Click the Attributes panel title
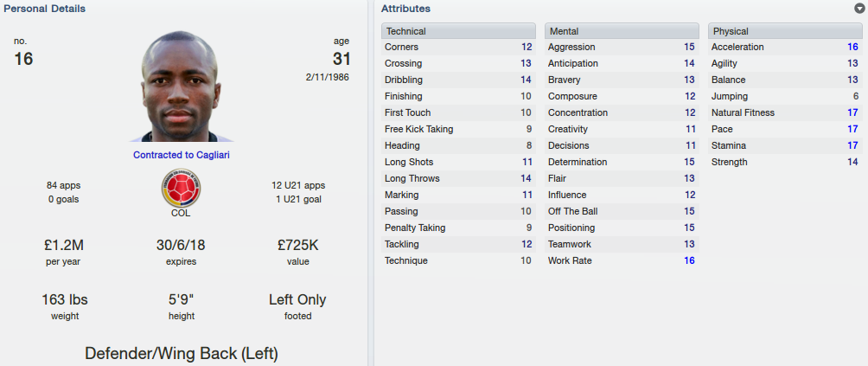This screenshot has height=366, width=868. pos(405,9)
